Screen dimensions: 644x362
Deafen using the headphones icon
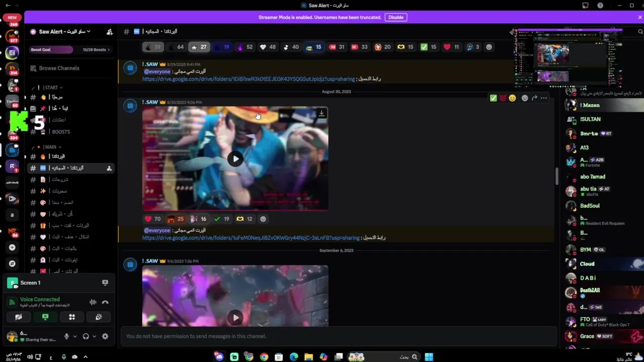point(86,336)
